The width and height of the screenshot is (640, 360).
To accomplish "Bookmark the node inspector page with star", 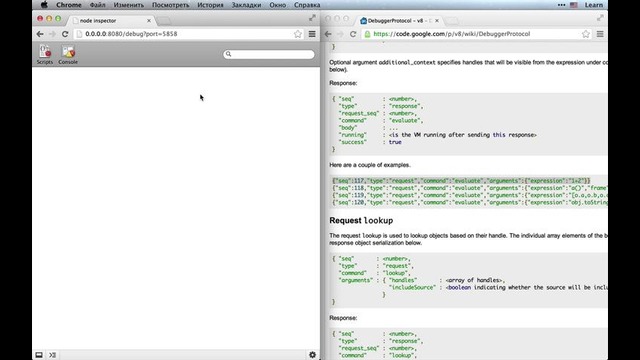I will (x=298, y=34).
